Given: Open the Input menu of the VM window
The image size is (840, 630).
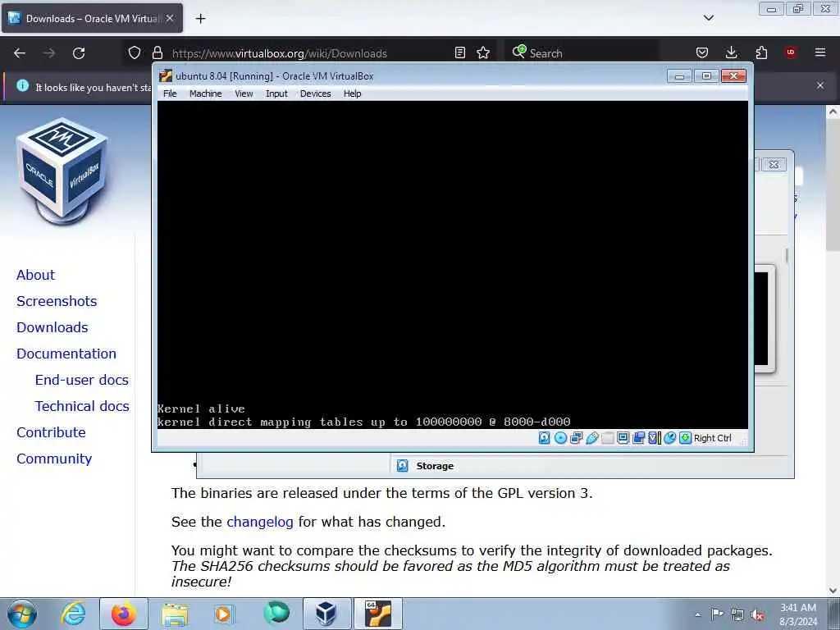Looking at the screenshot, I should pyautogui.click(x=276, y=94).
